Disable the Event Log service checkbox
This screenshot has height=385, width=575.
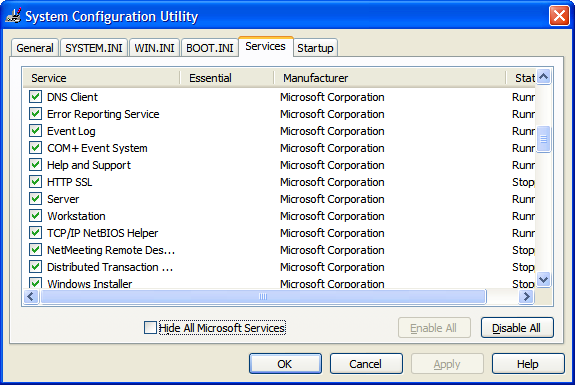pos(35,131)
